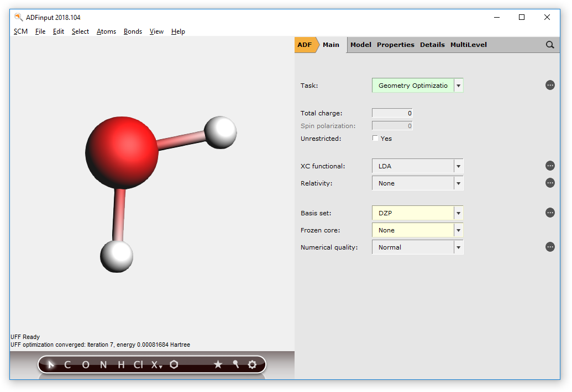Pick the Chlorine atom tool

(x=138, y=365)
